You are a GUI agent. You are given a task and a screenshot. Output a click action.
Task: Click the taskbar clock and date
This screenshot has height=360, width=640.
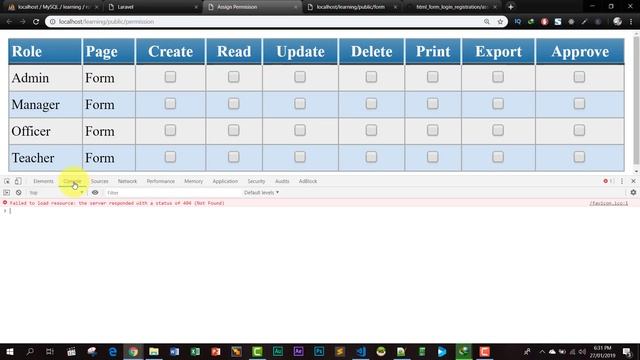click(x=602, y=351)
